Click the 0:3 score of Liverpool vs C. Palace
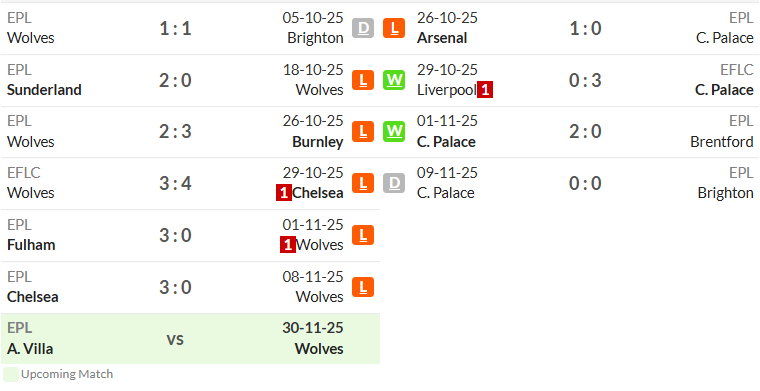This screenshot has width=760, height=391. click(585, 80)
